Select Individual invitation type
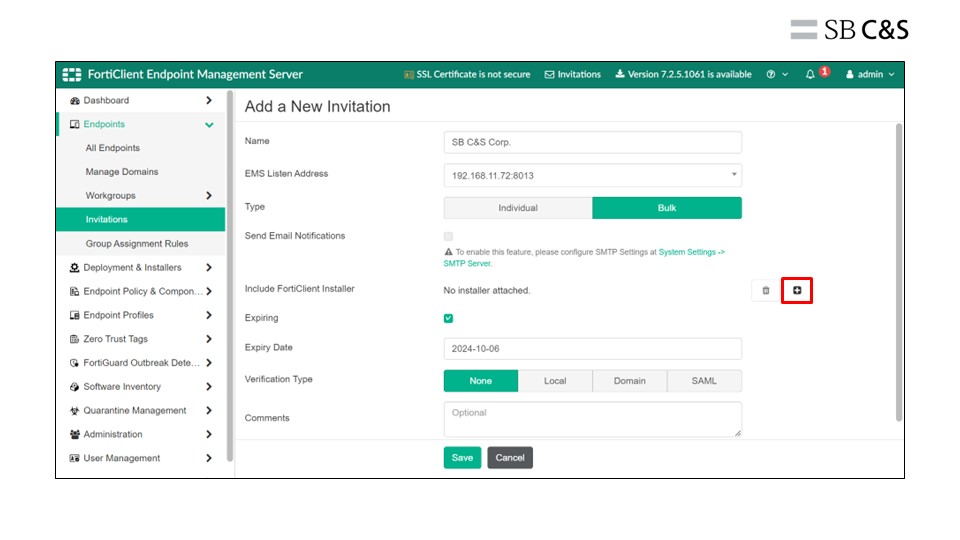Viewport: 960px width, 540px height. 518,208
